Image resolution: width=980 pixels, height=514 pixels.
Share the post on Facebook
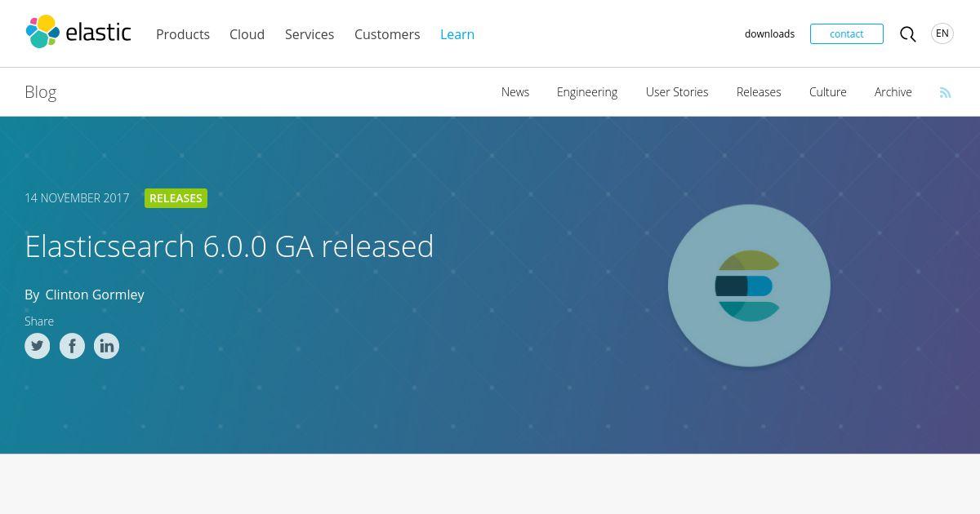72,346
